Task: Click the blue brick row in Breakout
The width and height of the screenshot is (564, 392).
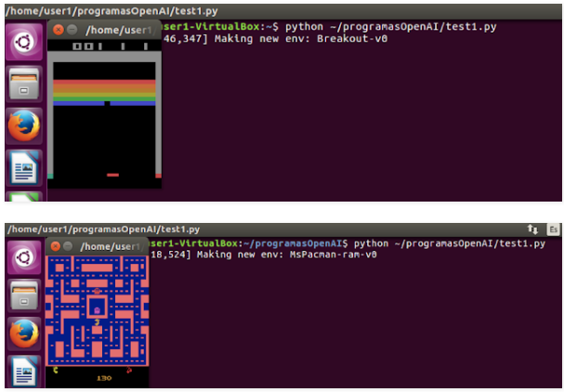Action: click(104, 103)
